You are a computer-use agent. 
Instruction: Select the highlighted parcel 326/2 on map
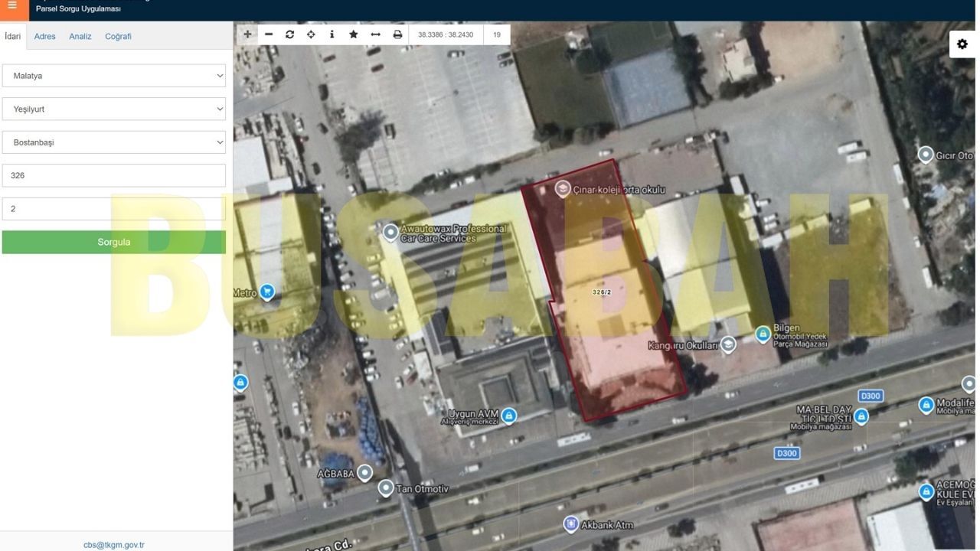click(x=603, y=292)
